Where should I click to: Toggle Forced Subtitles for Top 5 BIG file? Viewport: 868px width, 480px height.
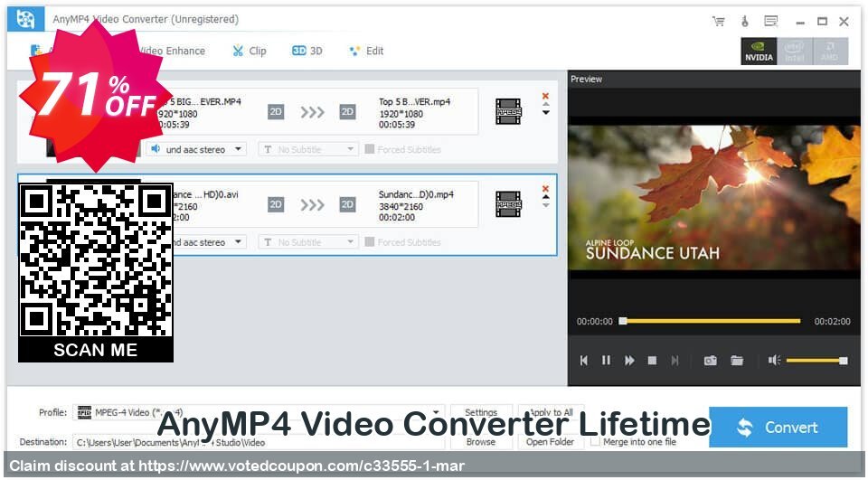(x=369, y=149)
